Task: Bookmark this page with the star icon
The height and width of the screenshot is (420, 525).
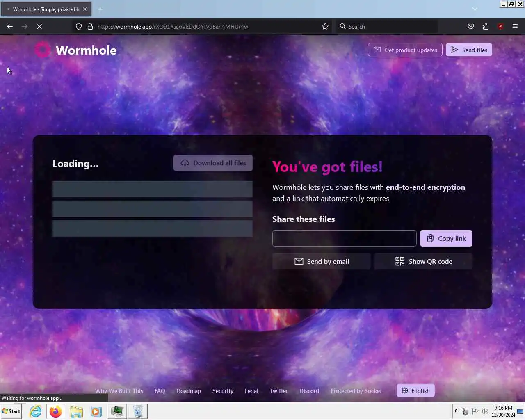Action: 325,27
